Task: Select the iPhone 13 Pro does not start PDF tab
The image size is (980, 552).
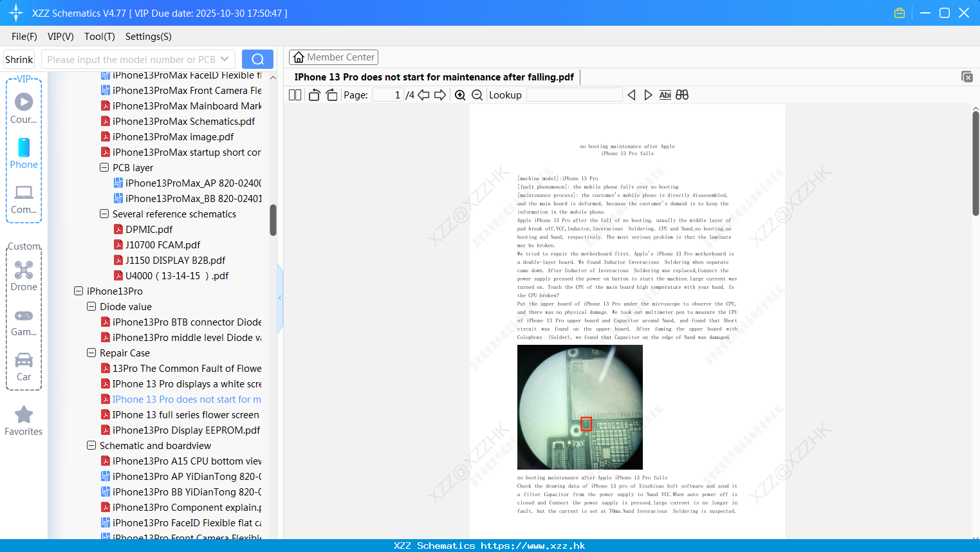Action: coord(434,77)
